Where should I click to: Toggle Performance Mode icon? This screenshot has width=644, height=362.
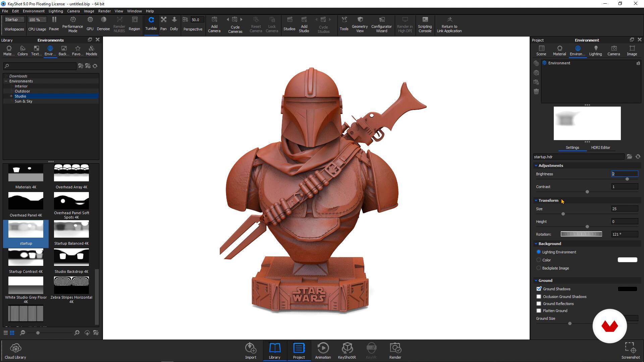pos(73,20)
